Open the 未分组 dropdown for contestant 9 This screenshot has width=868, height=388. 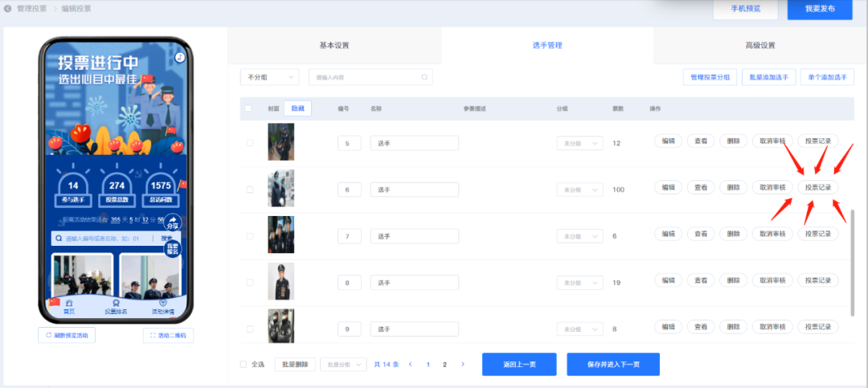click(x=579, y=329)
